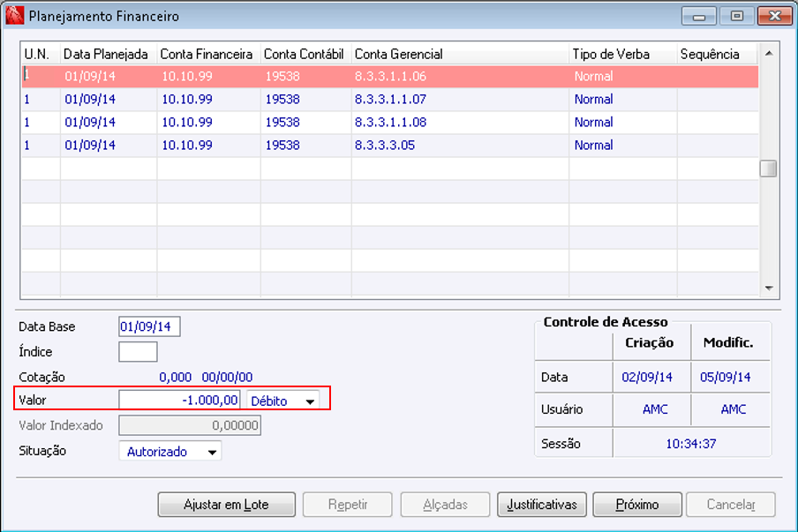Image resolution: width=798 pixels, height=532 pixels.
Task: Click the scroll down arrow of the grid
Action: [769, 288]
